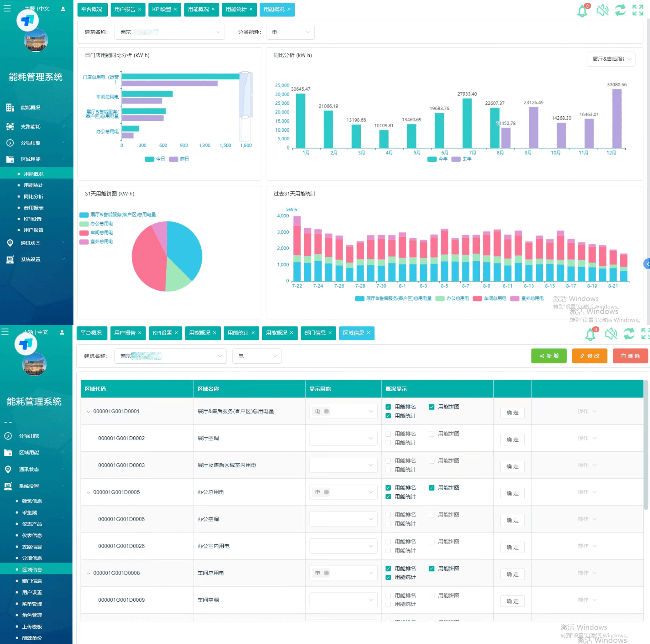Click the hamburger menu icon at top-left
The image size is (650, 644).
pyautogui.click(x=7, y=8)
